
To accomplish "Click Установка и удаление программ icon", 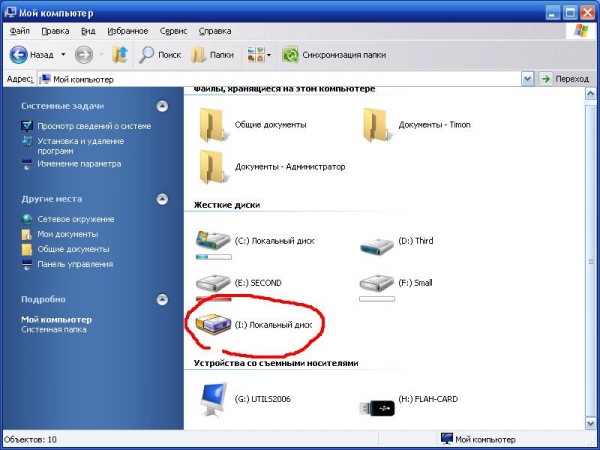I will click(x=27, y=141).
